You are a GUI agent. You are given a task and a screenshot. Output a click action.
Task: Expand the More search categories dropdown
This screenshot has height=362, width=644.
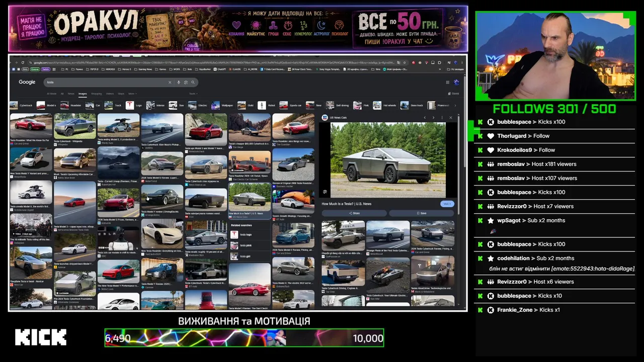tap(132, 94)
